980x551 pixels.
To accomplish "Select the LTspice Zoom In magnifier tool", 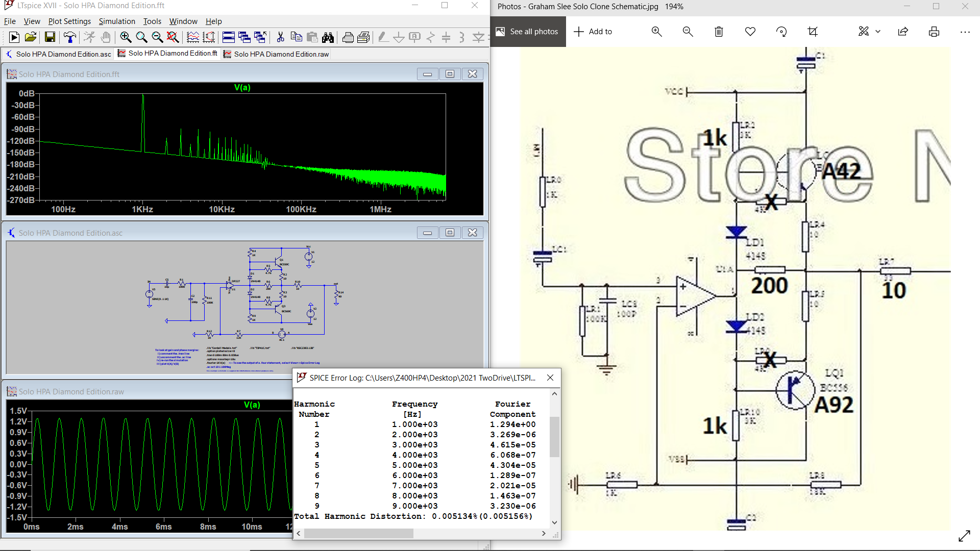I will pyautogui.click(x=126, y=37).
